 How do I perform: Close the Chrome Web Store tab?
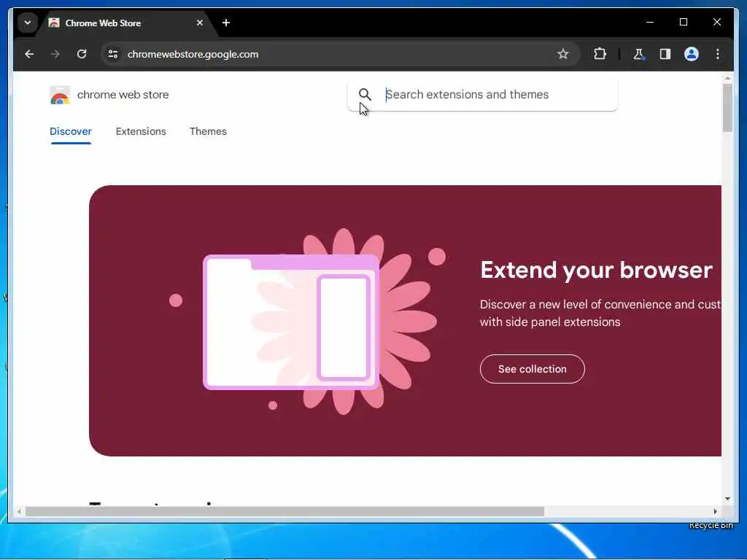200,23
